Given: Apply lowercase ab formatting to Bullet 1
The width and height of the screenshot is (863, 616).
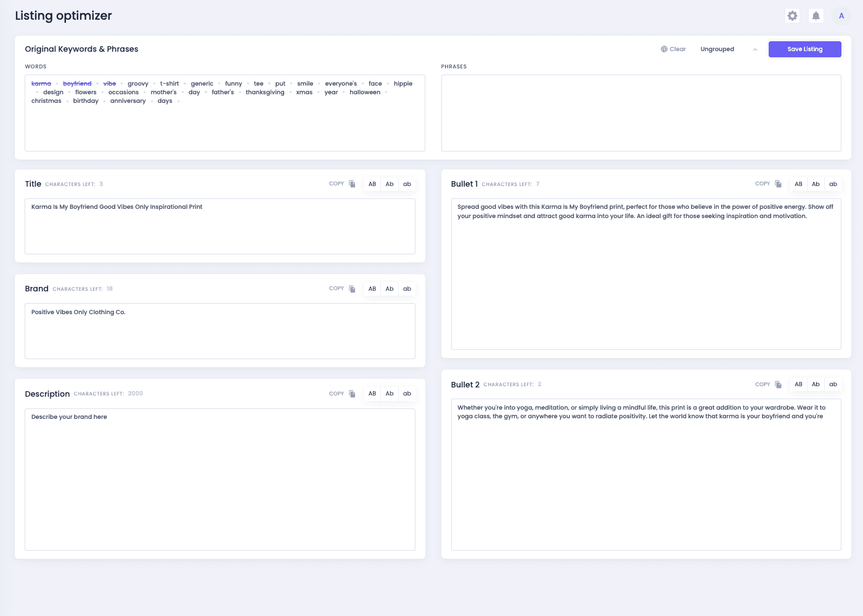Looking at the screenshot, I should 833,184.
